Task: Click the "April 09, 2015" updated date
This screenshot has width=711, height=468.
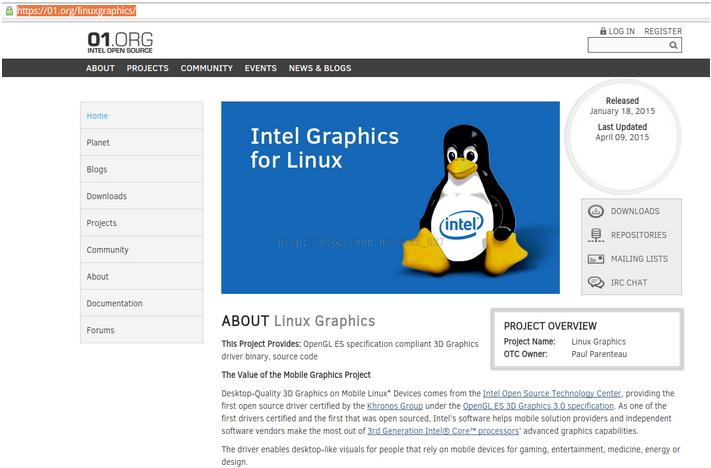Action: [x=622, y=137]
